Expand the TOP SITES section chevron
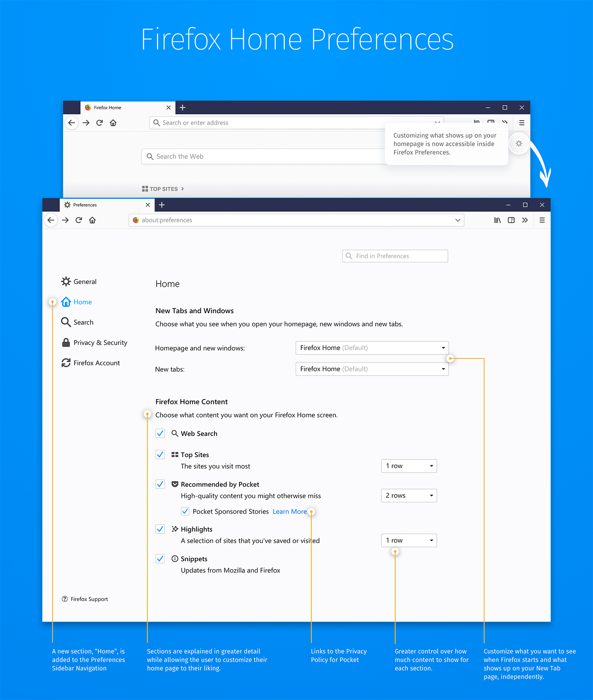This screenshot has width=593, height=700. click(x=183, y=189)
